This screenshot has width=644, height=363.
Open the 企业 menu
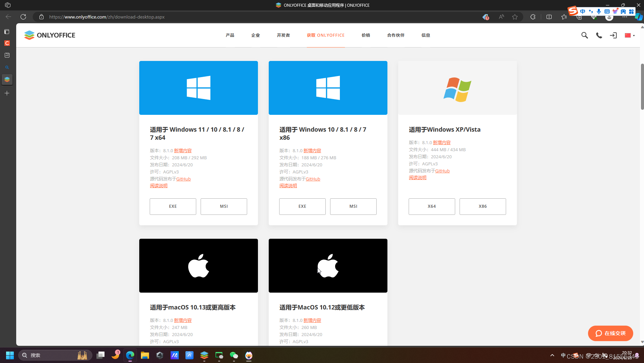256,35
